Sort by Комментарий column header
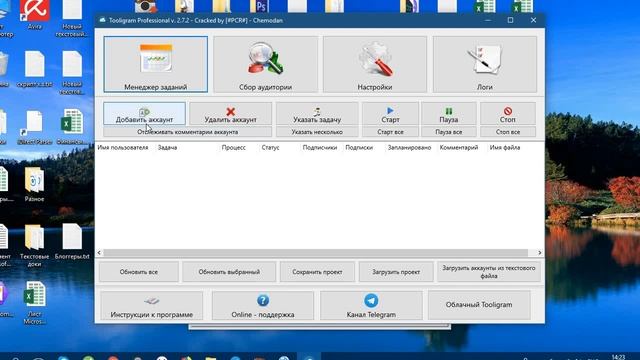Screen dimensions: 640x360 tap(459, 147)
